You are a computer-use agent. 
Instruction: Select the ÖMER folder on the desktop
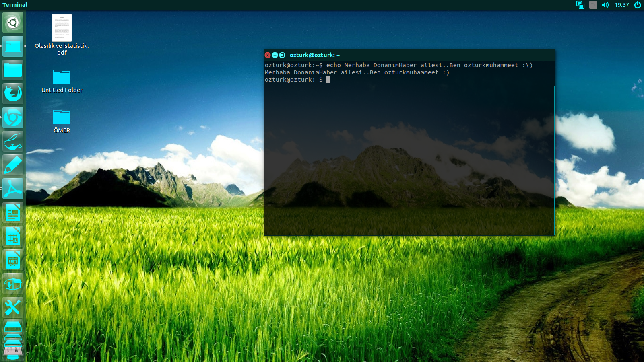(62, 121)
